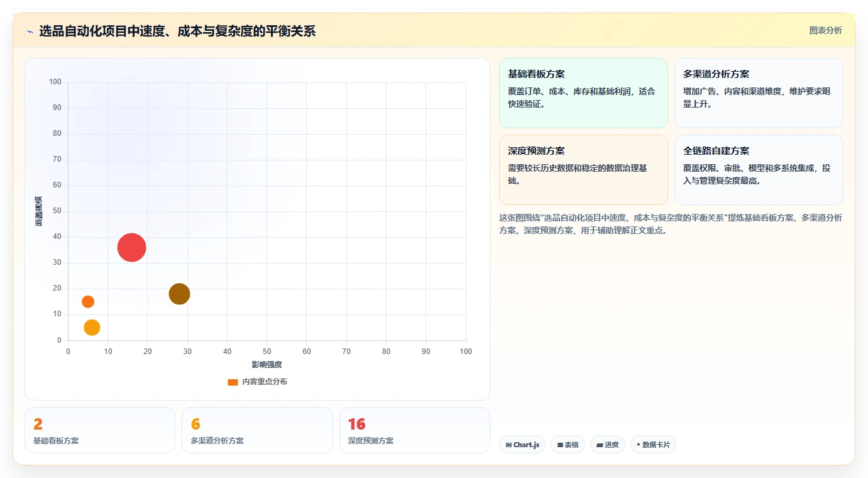Click the 进度 tag icon
868x478 pixels.
coord(600,445)
